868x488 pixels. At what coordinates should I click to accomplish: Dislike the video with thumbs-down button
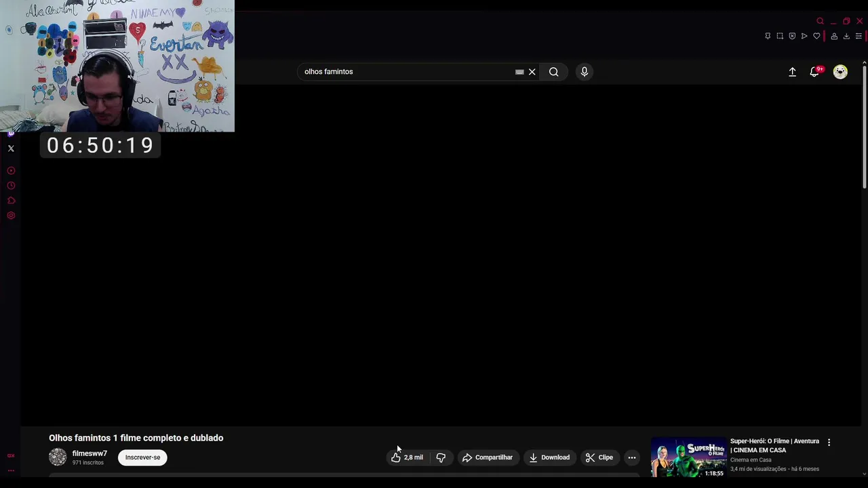(x=441, y=457)
